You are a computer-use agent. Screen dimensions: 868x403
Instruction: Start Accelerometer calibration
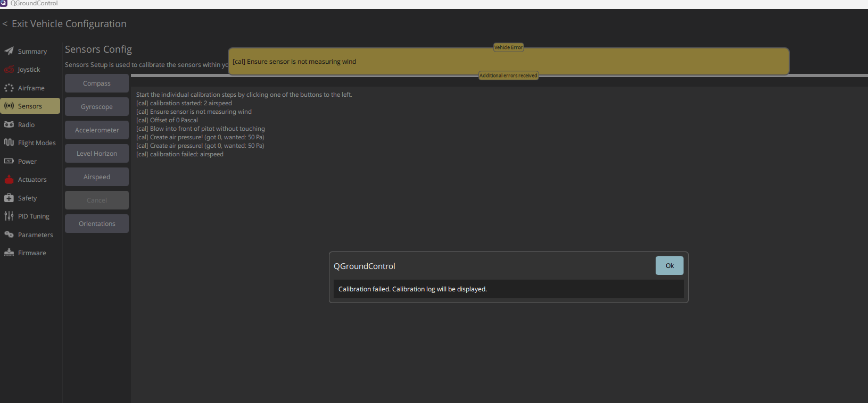coord(97,130)
